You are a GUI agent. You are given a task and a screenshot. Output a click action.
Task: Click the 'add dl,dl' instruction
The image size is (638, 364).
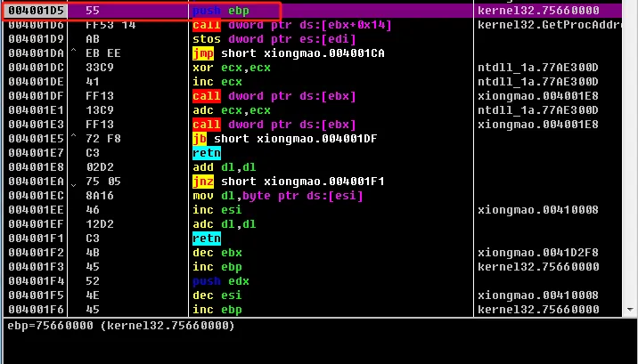[225, 167]
